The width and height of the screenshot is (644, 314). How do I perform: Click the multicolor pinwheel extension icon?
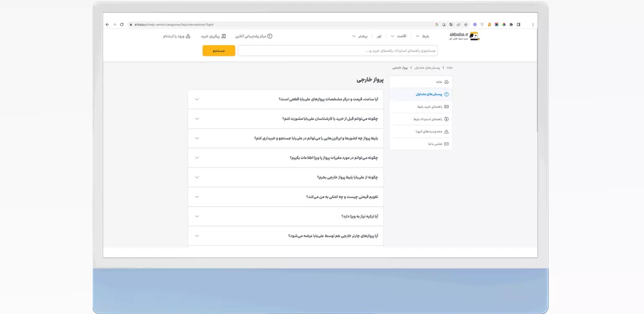pos(504,25)
